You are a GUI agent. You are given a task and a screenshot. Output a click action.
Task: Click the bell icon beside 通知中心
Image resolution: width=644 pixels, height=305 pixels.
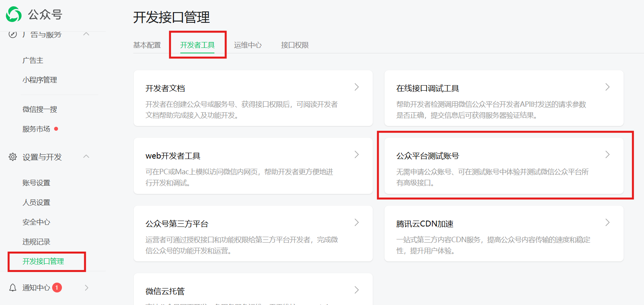tap(13, 288)
